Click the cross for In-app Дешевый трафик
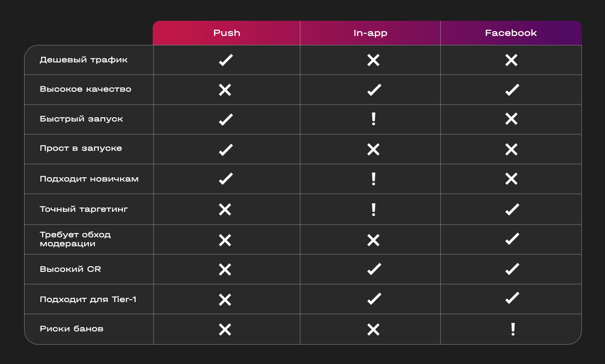Viewport: 605px width, 364px height. click(x=373, y=60)
